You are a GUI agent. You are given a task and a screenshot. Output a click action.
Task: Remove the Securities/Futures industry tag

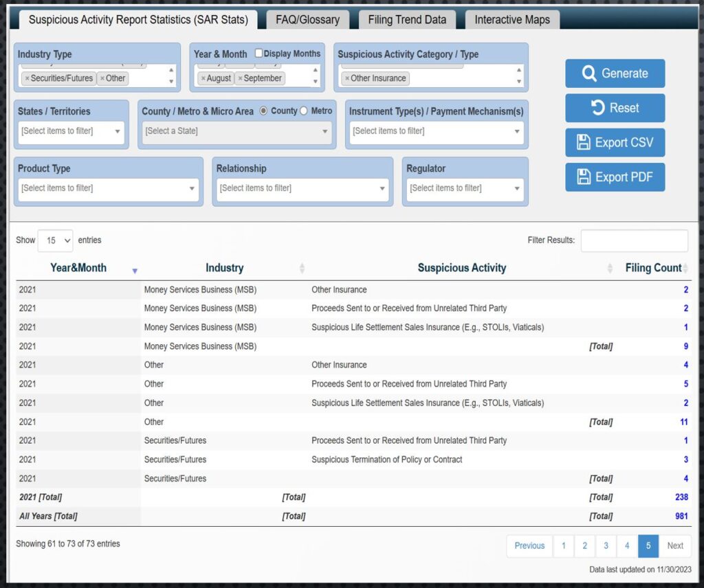point(27,78)
